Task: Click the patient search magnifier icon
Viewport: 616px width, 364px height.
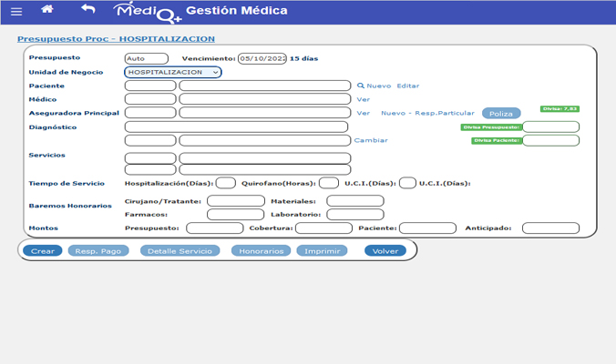Action: (x=360, y=86)
